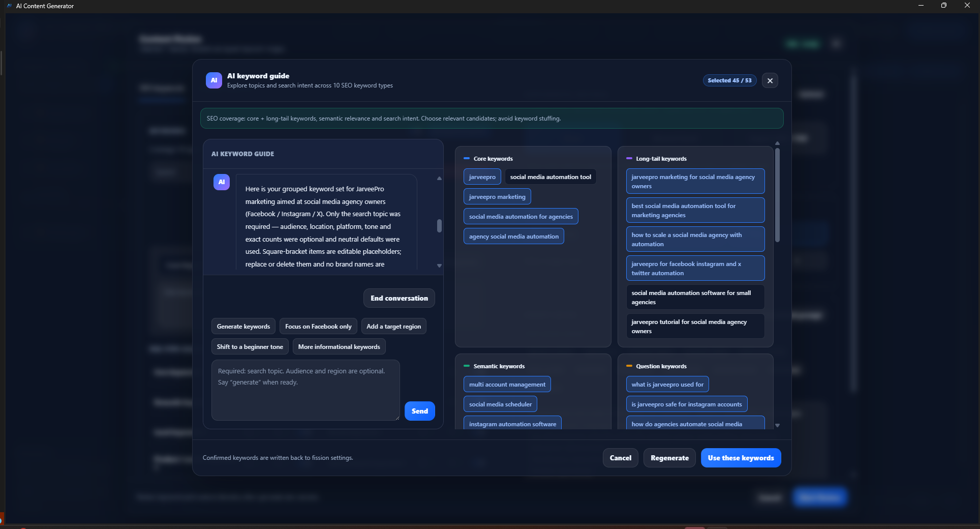Choose 'Shift to a beginner tone' suggestion
980x529 pixels.
pyautogui.click(x=250, y=347)
